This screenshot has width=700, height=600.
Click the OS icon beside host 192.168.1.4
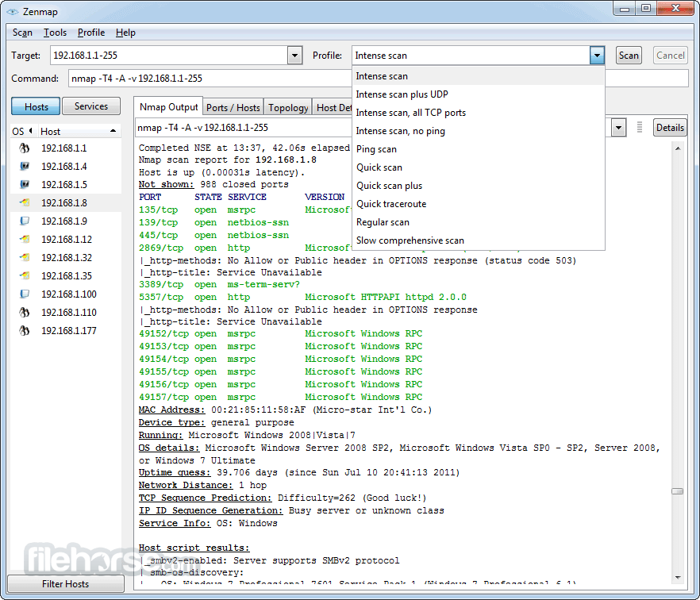click(25, 166)
